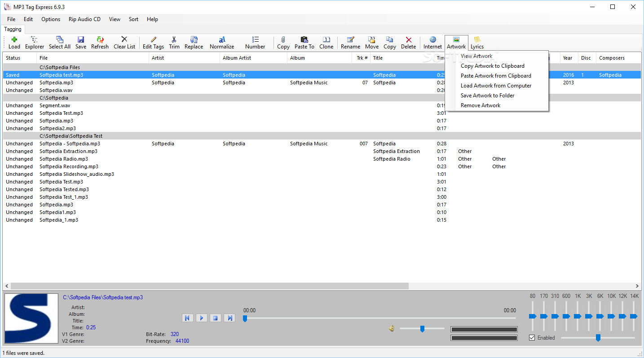The width and height of the screenshot is (644, 358).
Task: Click the Trim scissors icon
Action: (174, 43)
